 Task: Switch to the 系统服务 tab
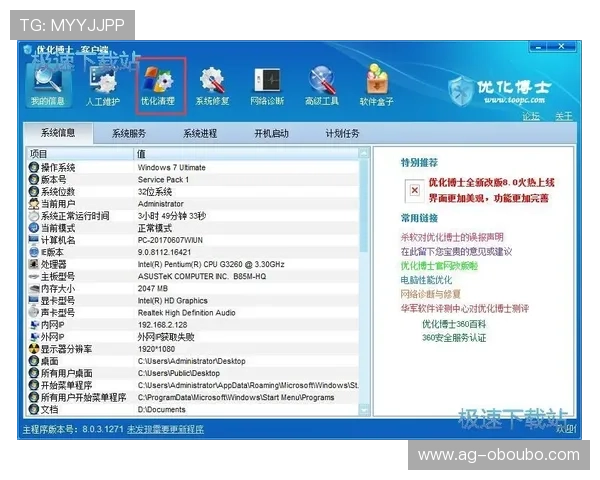click(129, 134)
